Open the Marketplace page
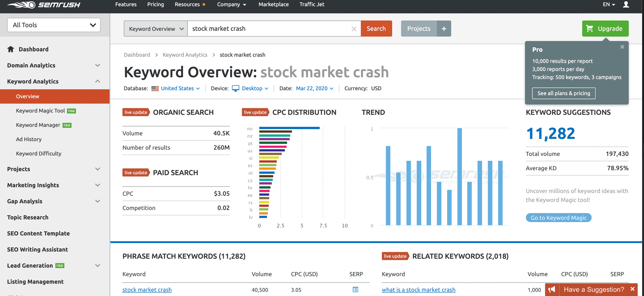 [274, 4]
